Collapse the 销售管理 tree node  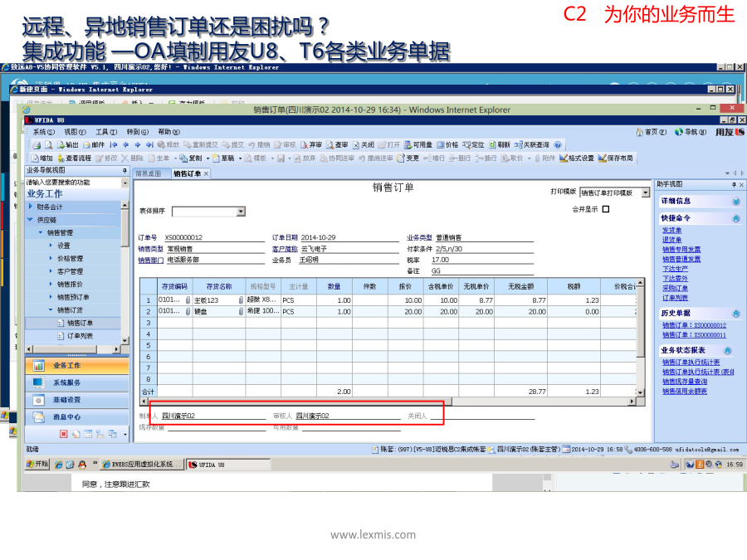click(x=41, y=232)
